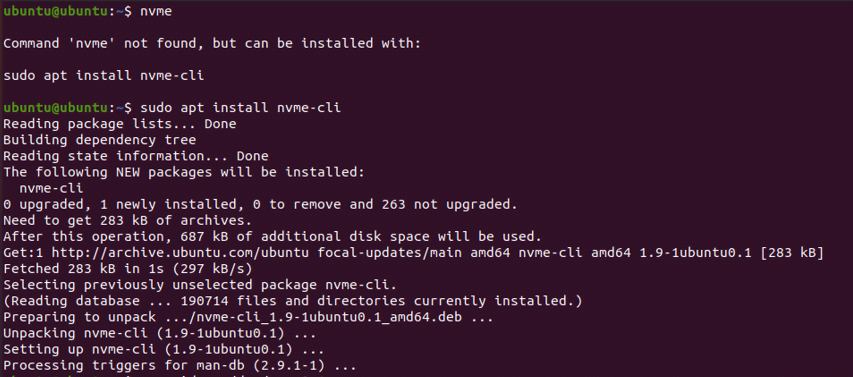Image resolution: width=853 pixels, height=377 pixels.
Task: Click the 'Need to get 283 kB' line
Action: click(128, 221)
